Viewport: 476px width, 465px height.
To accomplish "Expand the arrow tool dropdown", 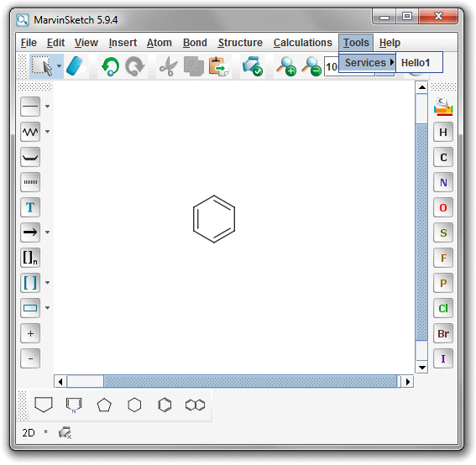I will (x=47, y=232).
